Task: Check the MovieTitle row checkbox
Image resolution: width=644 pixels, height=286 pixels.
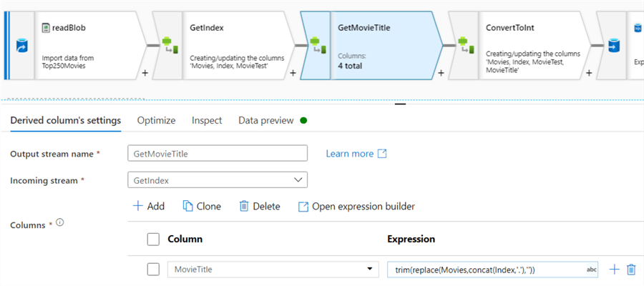Action: point(152,270)
